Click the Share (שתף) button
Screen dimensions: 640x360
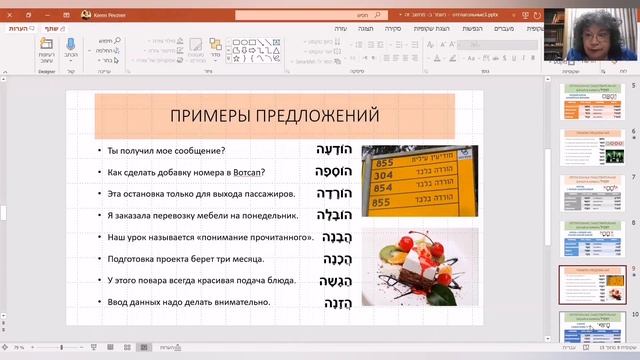coord(55,29)
